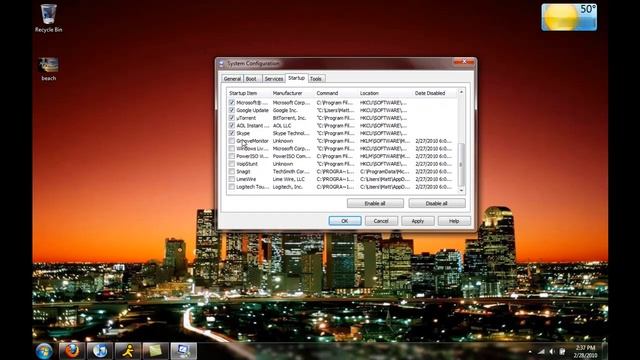
Task: Click the network signal tray icon
Action: point(541,351)
